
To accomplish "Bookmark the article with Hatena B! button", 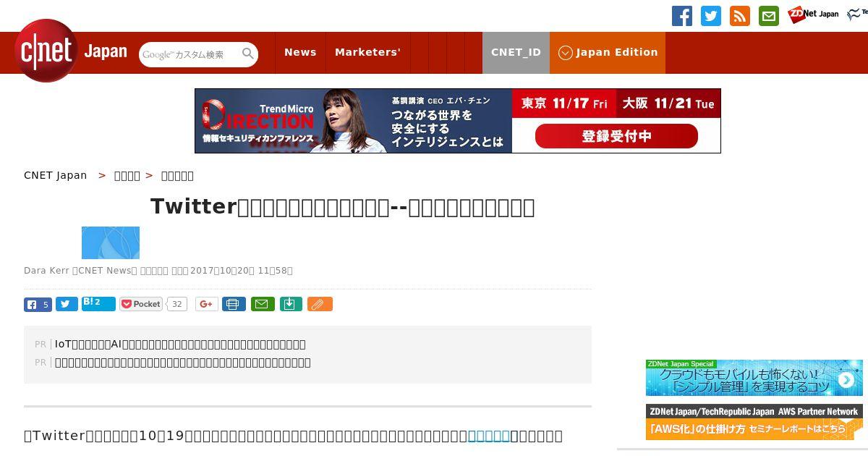I will [98, 304].
